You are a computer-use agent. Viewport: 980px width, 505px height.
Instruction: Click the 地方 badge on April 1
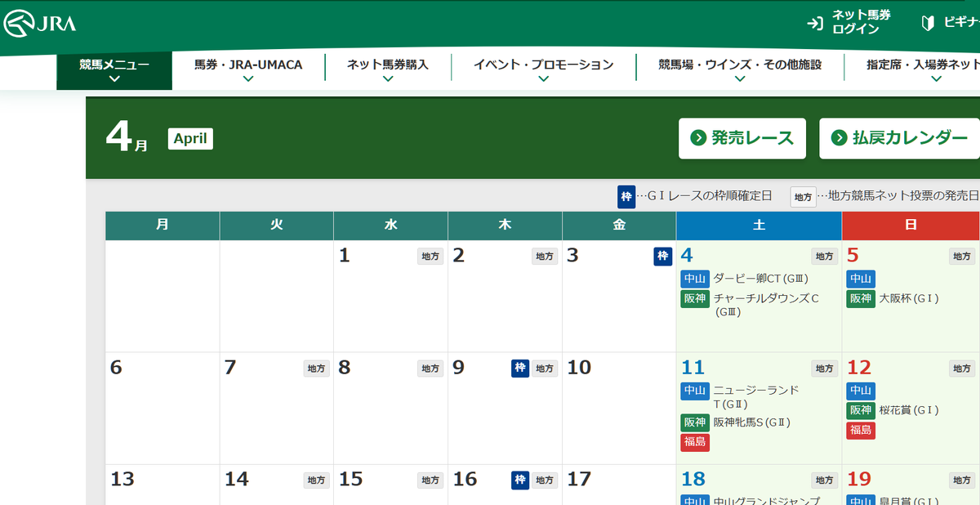(x=430, y=257)
